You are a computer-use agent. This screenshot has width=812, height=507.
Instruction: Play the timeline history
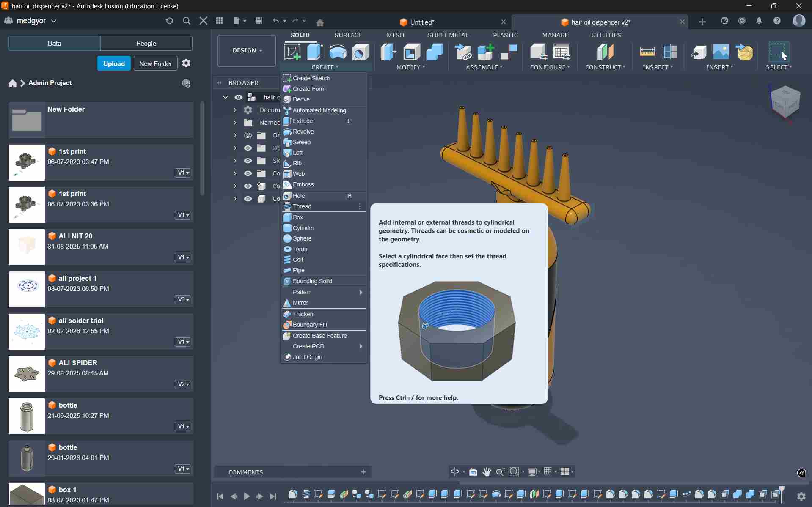(x=247, y=496)
